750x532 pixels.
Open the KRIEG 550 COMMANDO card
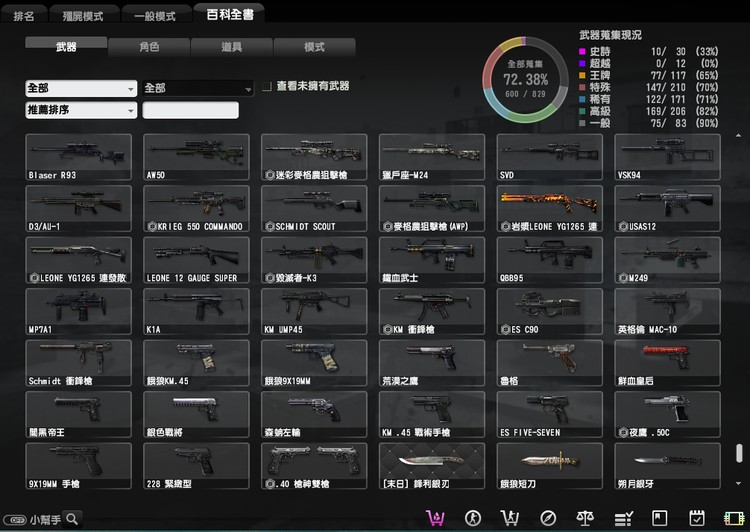(196, 209)
